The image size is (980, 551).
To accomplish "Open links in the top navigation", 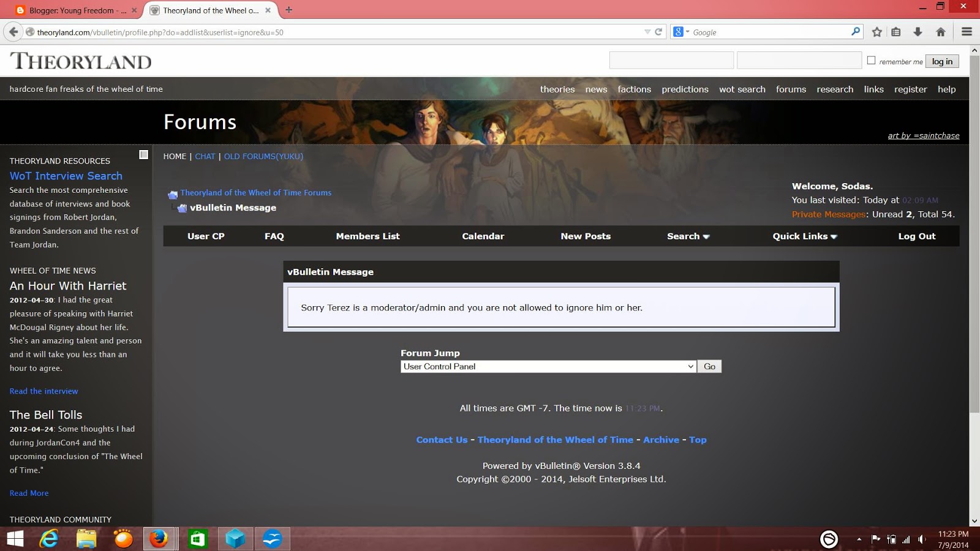I will tap(873, 89).
